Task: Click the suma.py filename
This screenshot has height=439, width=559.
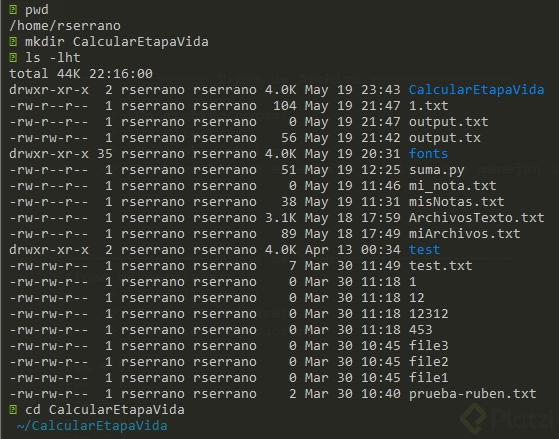Action: click(x=436, y=170)
